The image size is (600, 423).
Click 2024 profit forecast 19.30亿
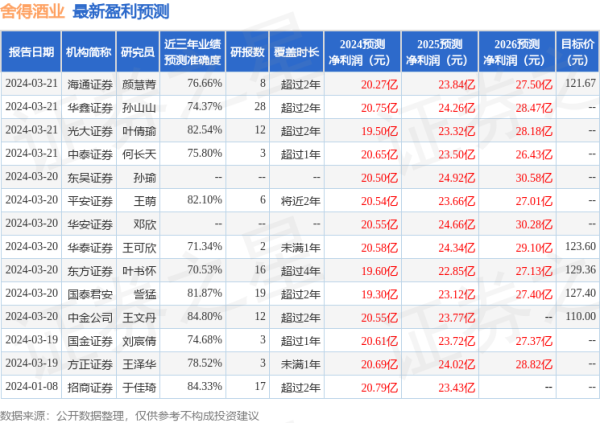pyautogui.click(x=380, y=294)
